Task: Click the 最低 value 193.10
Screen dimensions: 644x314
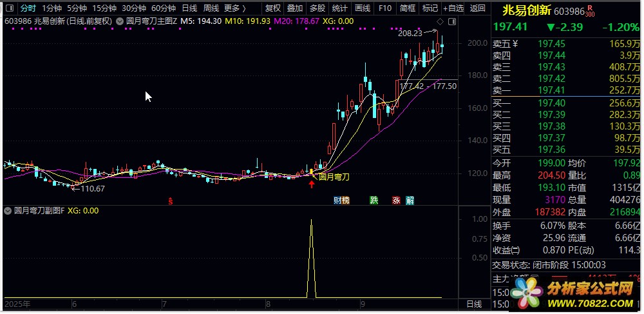Action: point(552,188)
